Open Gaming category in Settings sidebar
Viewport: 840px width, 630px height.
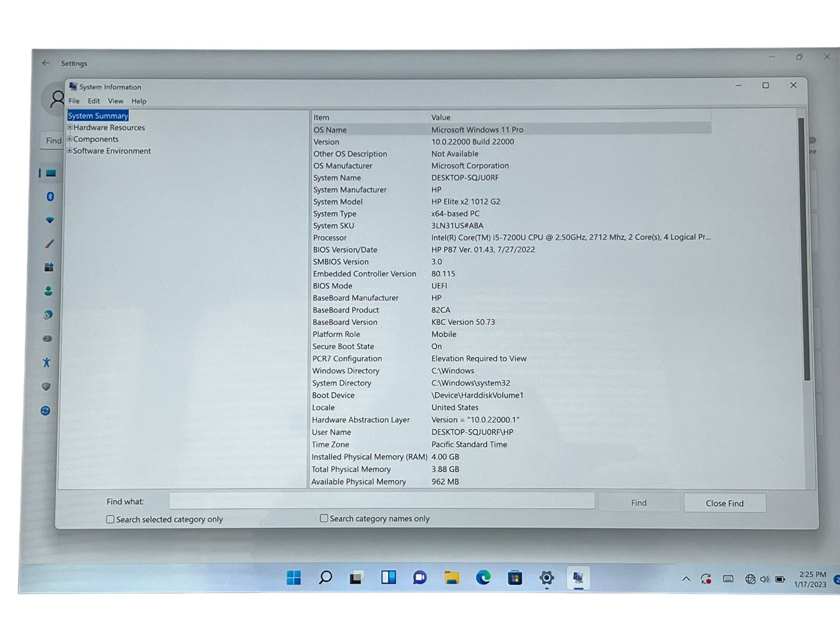point(47,339)
